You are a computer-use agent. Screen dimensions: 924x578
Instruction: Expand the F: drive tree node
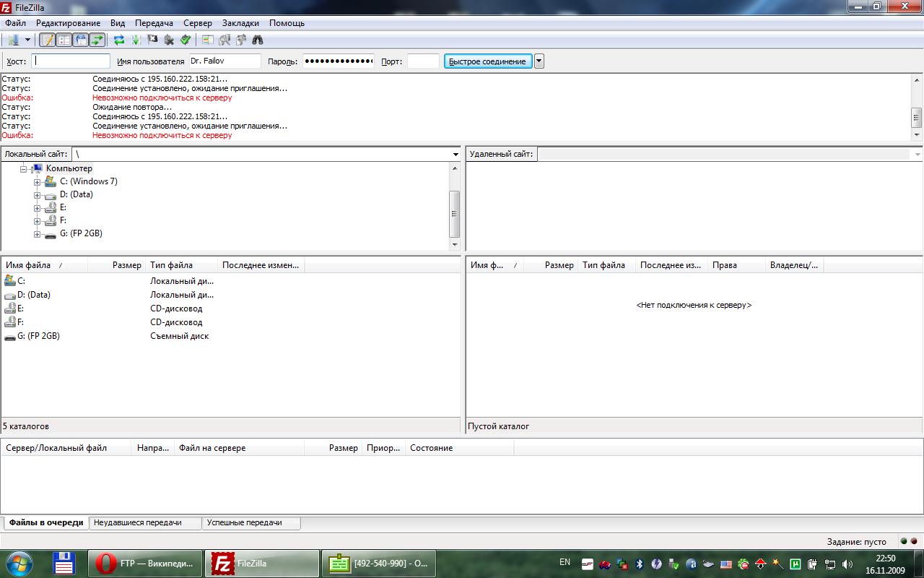[37, 221]
